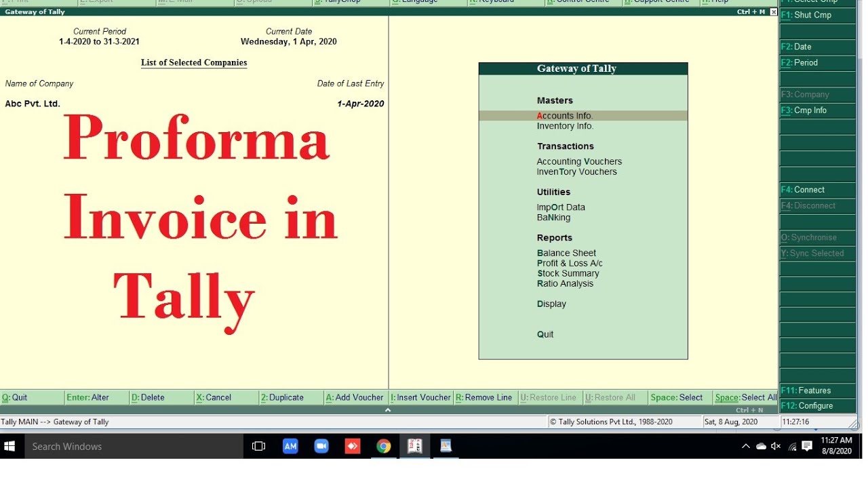Click Tally MAIN --> Gateway of Tally path
Viewport: 868px width, 488px height.
coord(55,422)
